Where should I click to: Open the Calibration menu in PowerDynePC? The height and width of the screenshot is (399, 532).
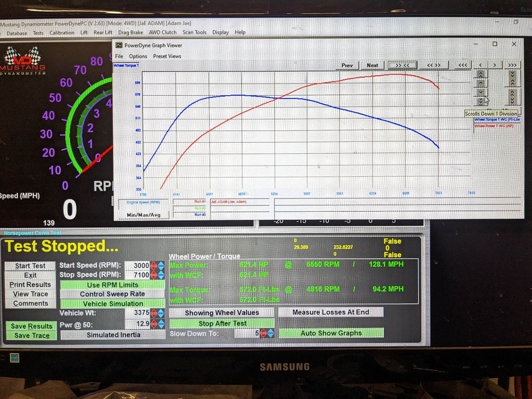[x=61, y=33]
